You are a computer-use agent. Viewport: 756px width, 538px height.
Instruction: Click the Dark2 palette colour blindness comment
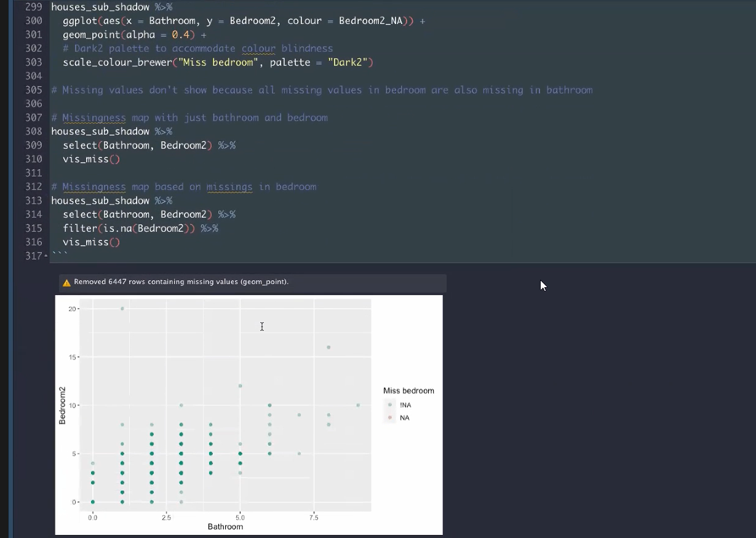pyautogui.click(x=197, y=49)
